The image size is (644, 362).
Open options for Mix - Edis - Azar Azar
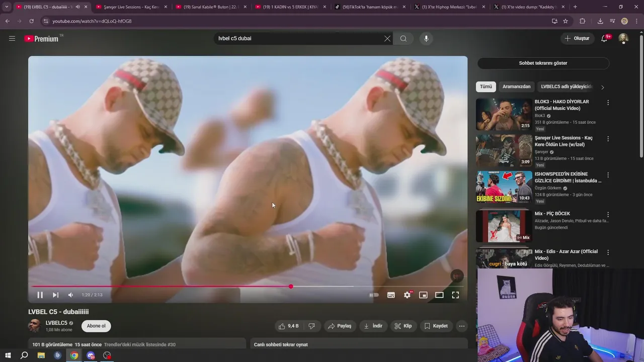[x=608, y=252]
